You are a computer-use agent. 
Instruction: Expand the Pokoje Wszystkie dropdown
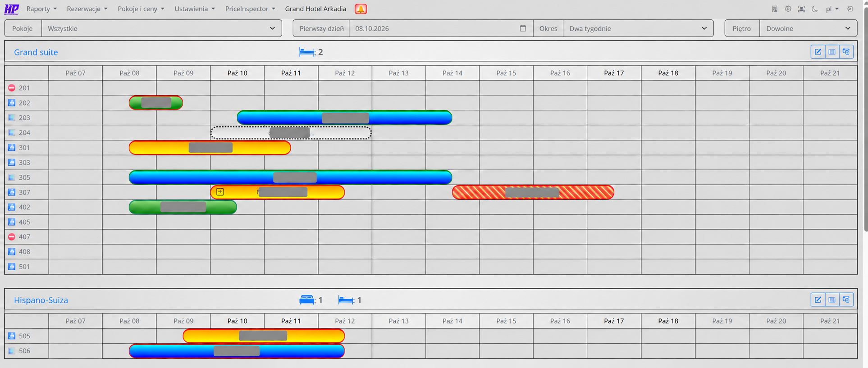[x=161, y=28]
